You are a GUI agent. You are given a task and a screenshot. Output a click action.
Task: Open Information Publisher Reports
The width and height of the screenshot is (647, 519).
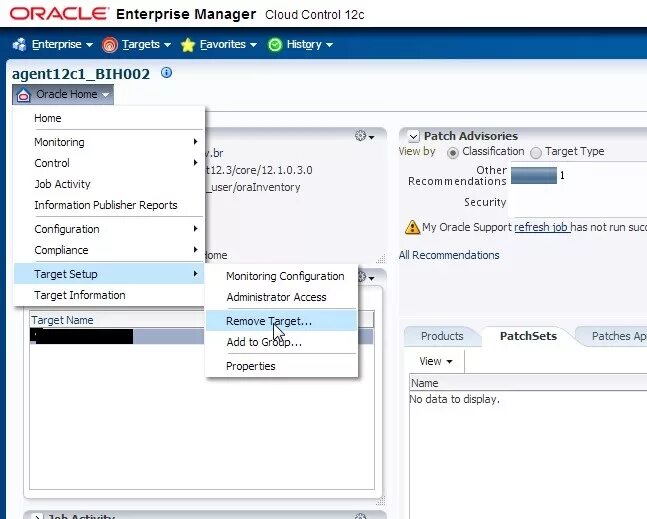click(109, 205)
